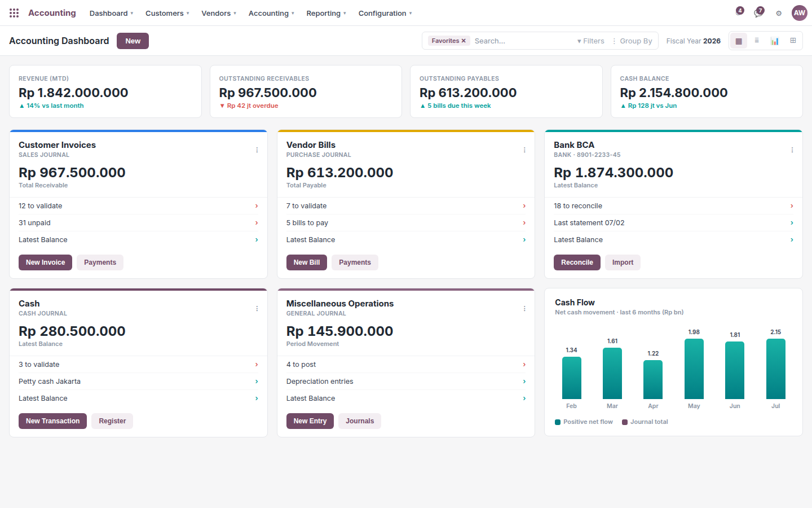Click the Bank BCA card title
This screenshot has width=812, height=508.
point(574,145)
